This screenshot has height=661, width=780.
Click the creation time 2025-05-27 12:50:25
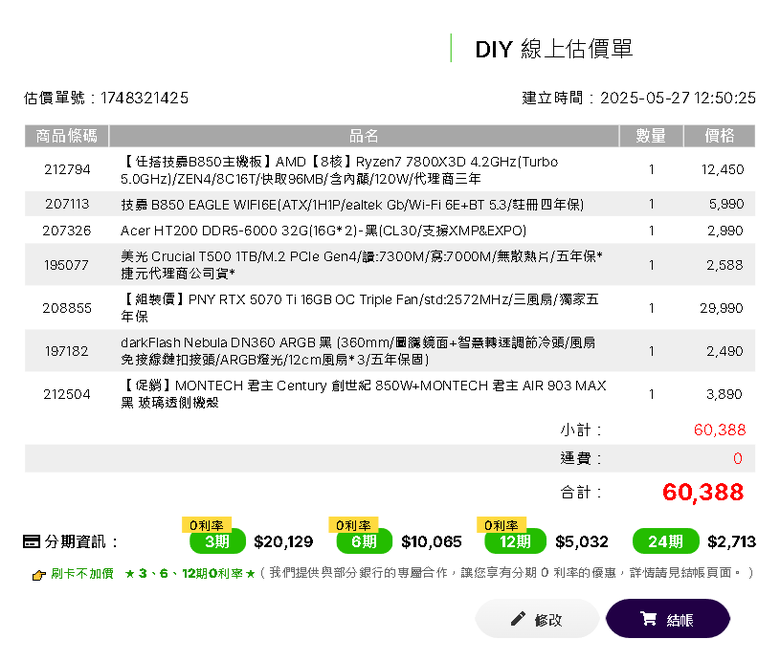(678, 98)
